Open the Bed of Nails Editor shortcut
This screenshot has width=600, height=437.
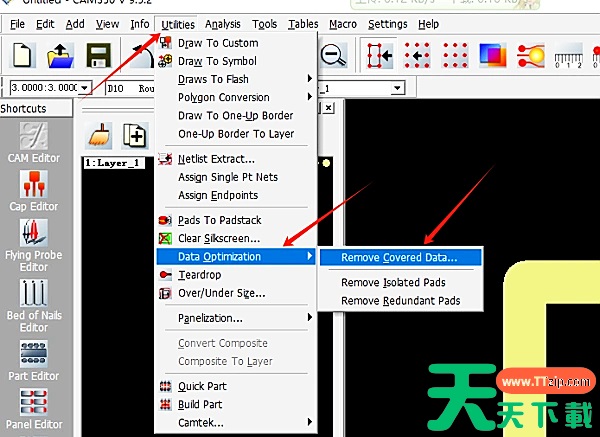coord(34,306)
